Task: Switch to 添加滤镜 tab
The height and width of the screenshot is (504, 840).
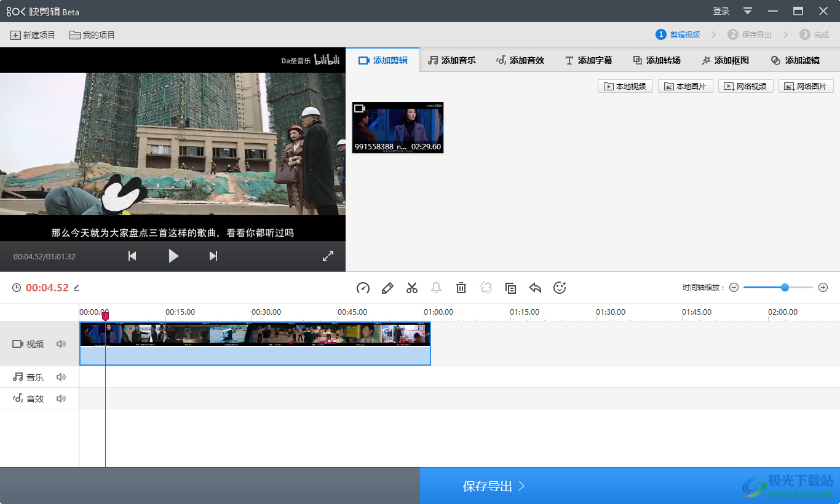Action: point(795,60)
